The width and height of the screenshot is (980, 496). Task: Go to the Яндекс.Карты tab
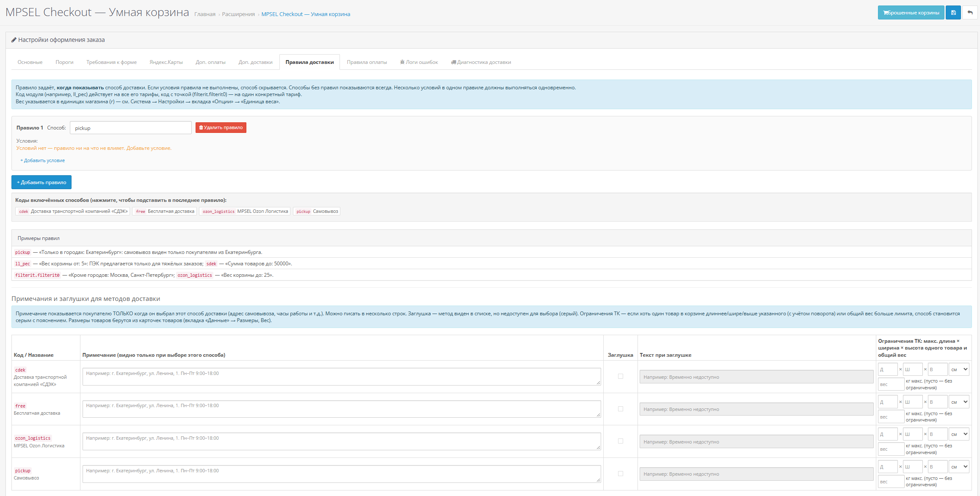click(x=166, y=62)
